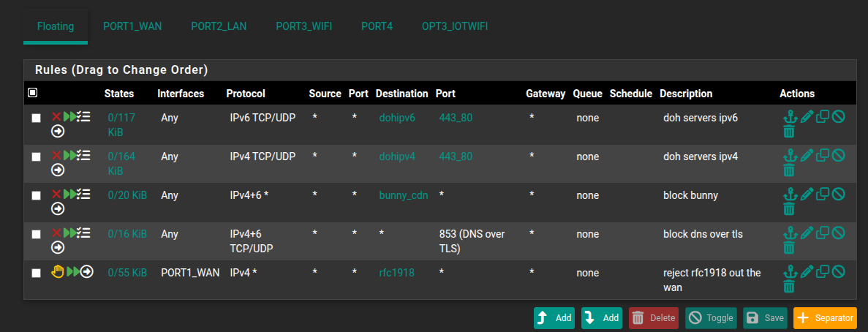Select the block bunny rule checkbox
The height and width of the screenshot is (332, 868).
coord(36,195)
